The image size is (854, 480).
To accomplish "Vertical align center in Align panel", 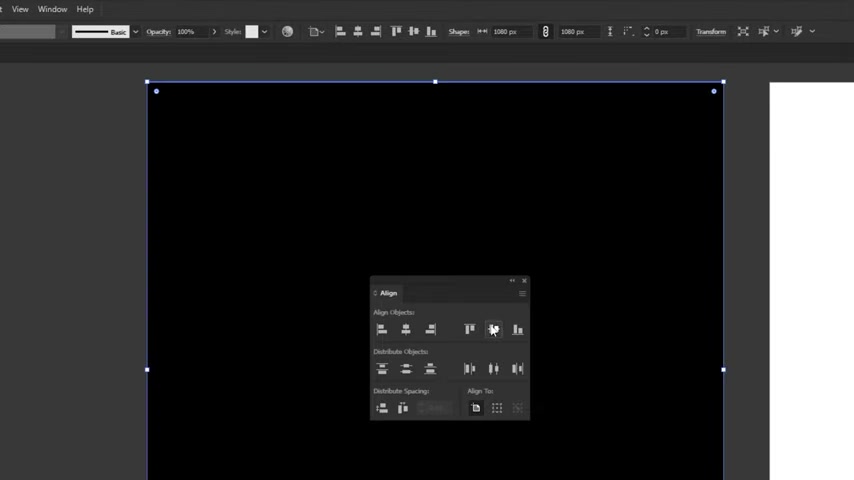I will 493,329.
